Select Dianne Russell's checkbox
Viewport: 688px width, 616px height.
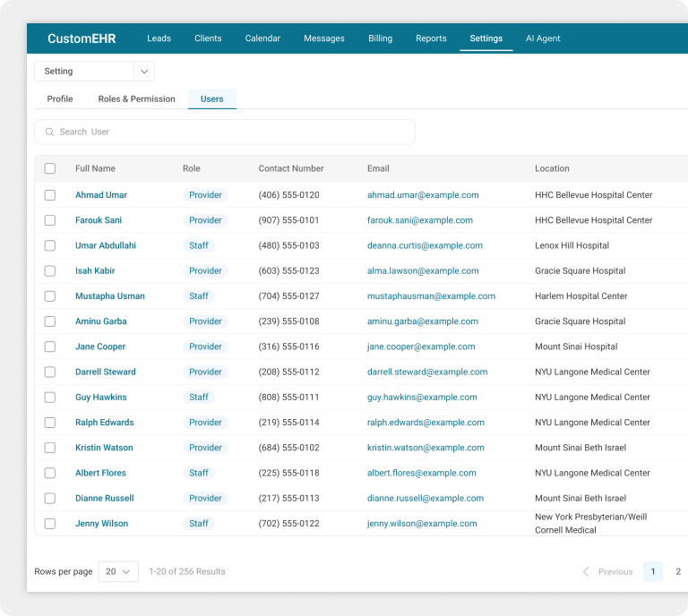[x=50, y=499]
